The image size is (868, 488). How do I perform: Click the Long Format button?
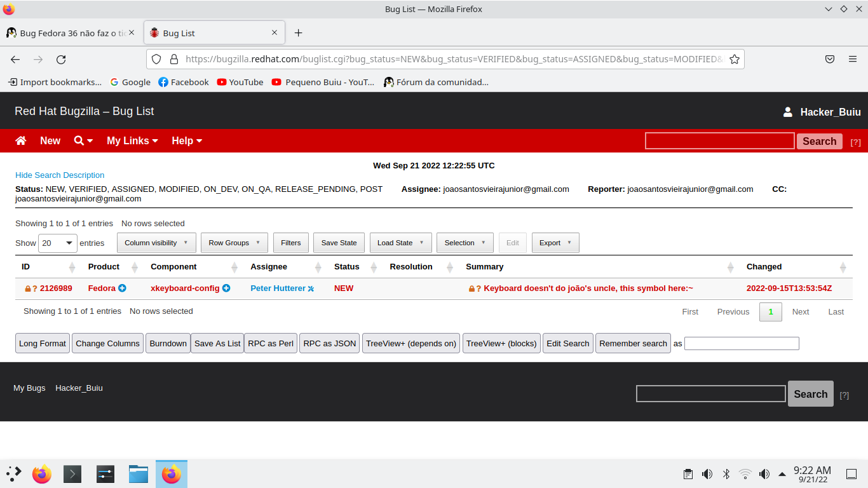click(x=43, y=343)
